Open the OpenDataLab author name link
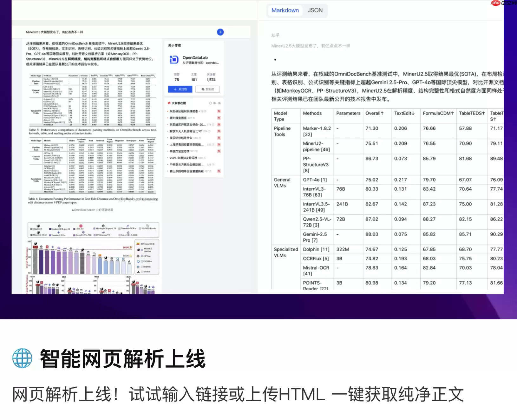 pos(195,58)
